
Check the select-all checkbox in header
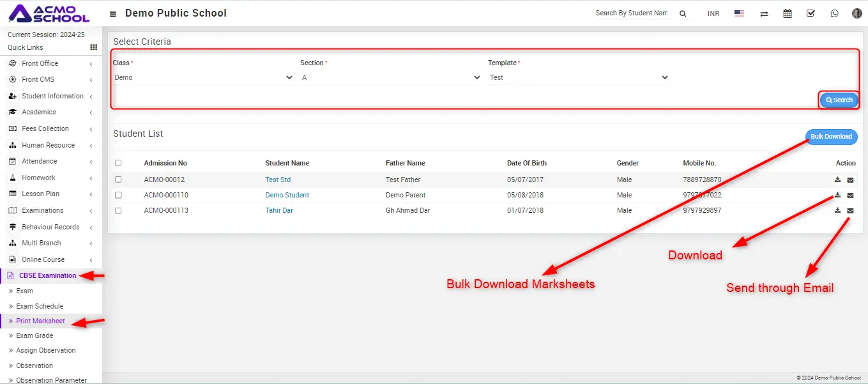[x=118, y=163]
